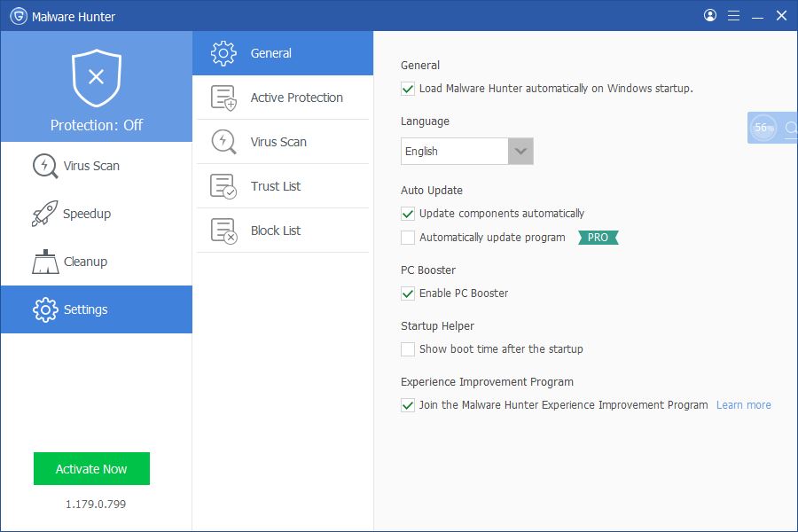
Task: Click the user account icon in title bar
Action: (x=710, y=15)
